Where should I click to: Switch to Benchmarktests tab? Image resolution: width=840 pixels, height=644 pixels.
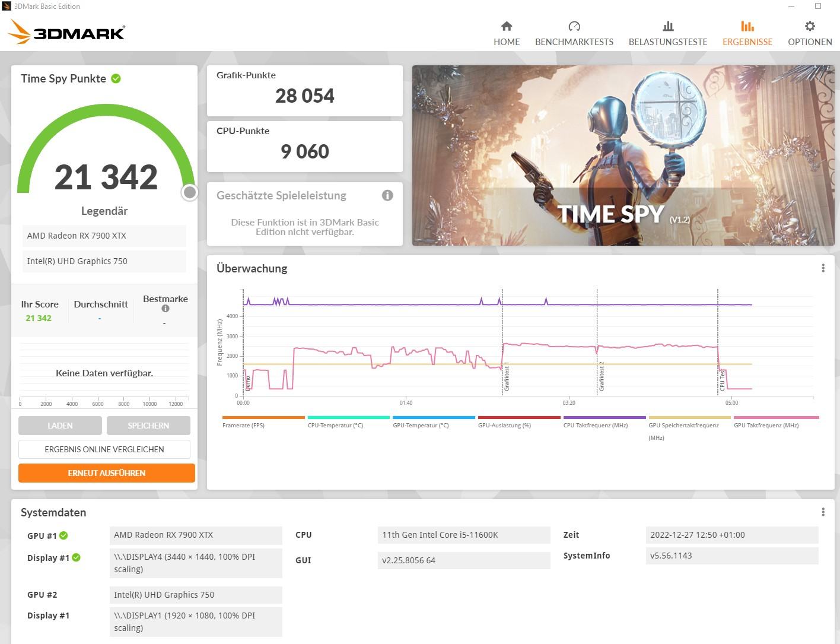point(574,34)
